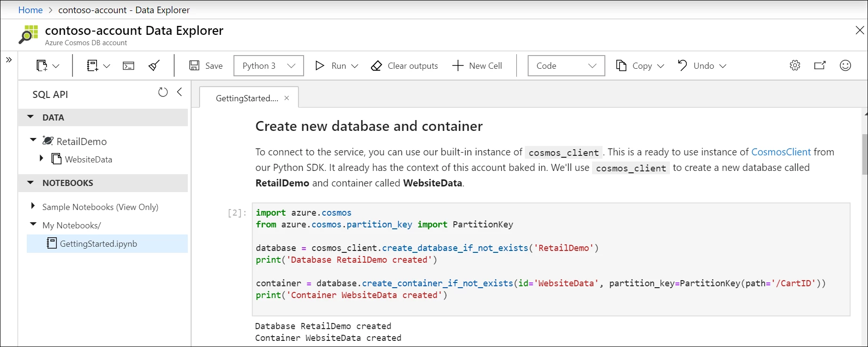Expand Sample Notebooks (View Only)
Screen dimensions: 868x347
tap(32, 206)
